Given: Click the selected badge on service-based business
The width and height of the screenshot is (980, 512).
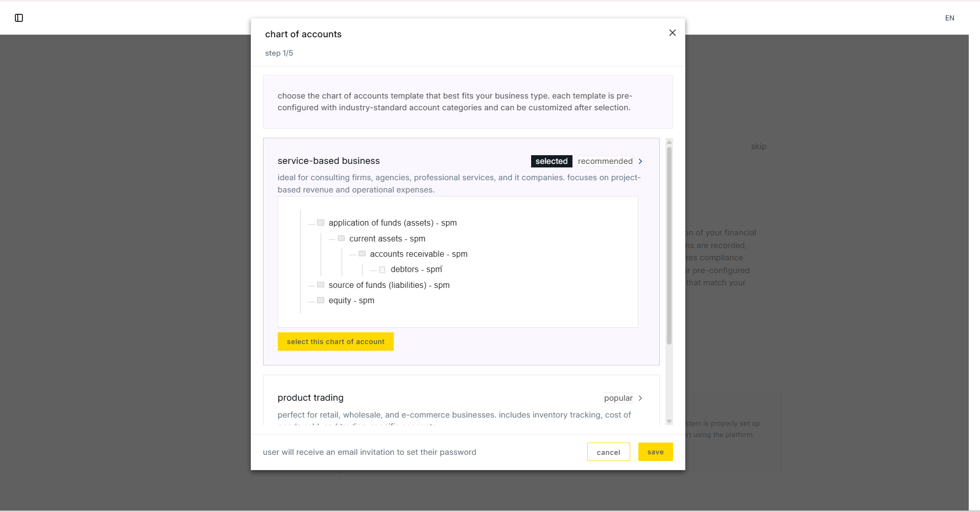Looking at the screenshot, I should (552, 161).
